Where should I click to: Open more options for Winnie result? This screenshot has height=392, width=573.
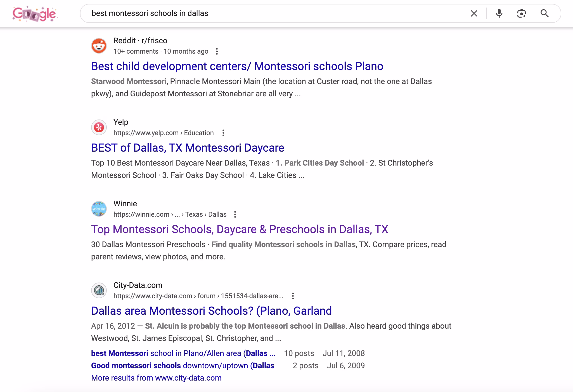(x=235, y=214)
